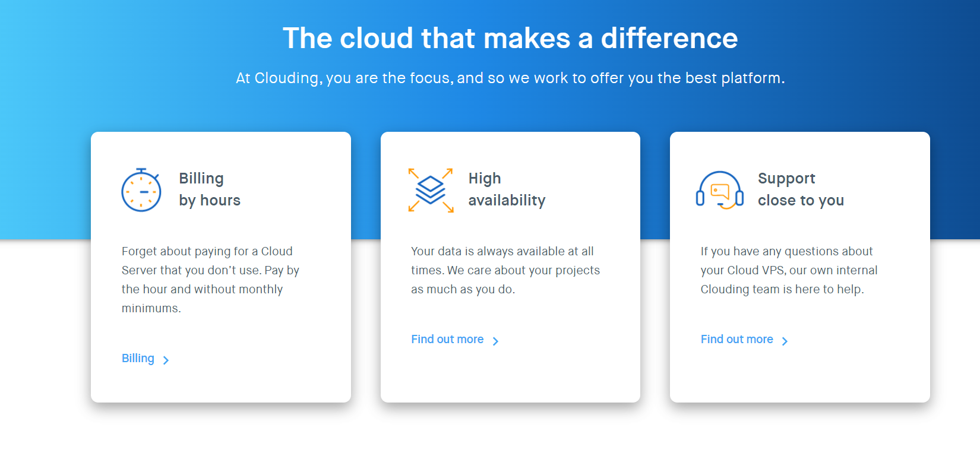Click the arrow beside High availability's Find out more
This screenshot has width=980, height=453.
coord(495,341)
